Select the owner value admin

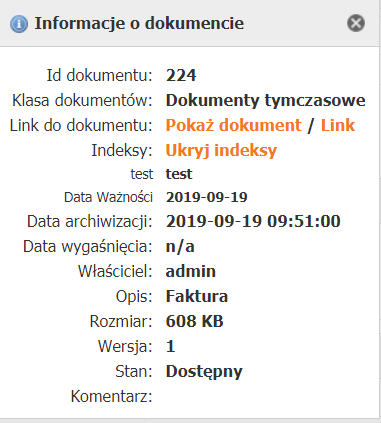(191, 271)
